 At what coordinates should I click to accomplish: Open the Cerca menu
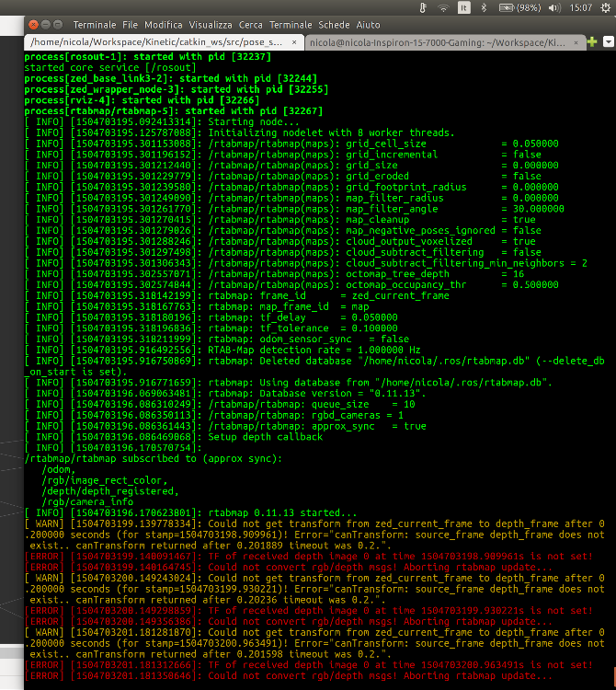[251, 24]
